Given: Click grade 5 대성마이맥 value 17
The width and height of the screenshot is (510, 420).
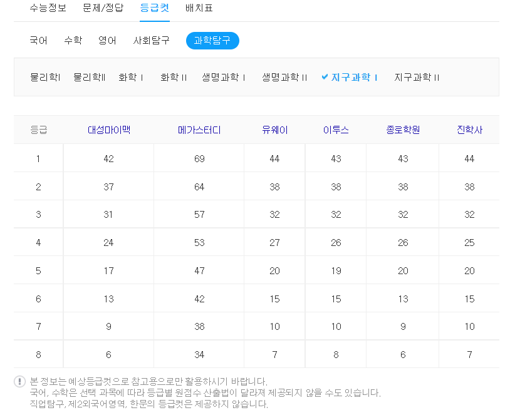Looking at the screenshot, I should [x=108, y=271].
